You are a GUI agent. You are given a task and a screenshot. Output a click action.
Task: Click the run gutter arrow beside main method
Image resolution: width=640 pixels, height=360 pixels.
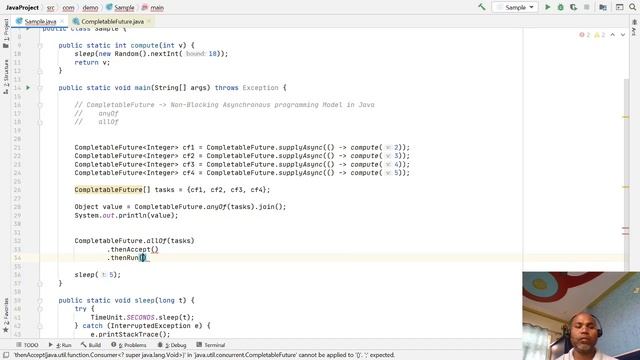click(x=28, y=87)
